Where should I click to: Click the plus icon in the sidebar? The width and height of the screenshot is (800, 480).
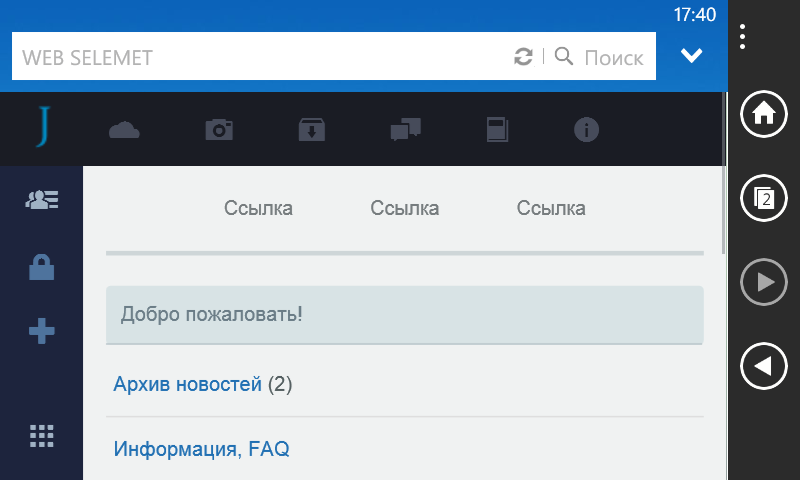(41, 332)
